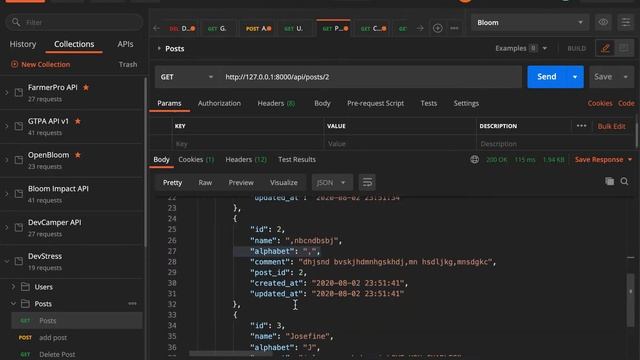The image size is (640, 360).
Task: Search the response body with the magnifier icon
Action: tap(624, 182)
